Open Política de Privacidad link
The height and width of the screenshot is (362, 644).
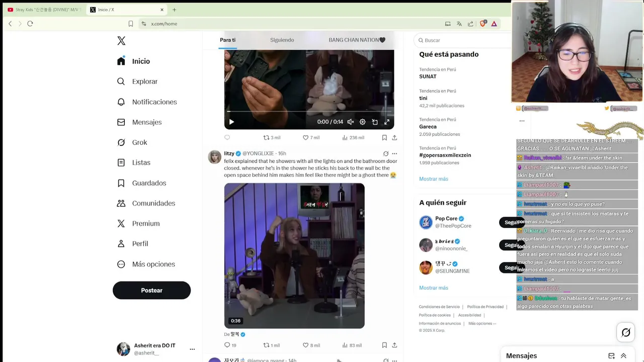coord(485,307)
